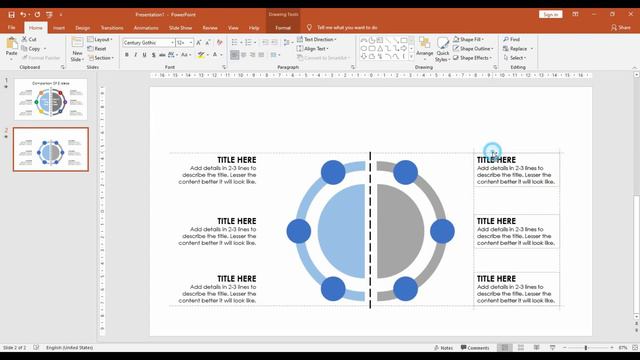Expand the shapes gallery more arrow
Image resolution: width=640 pixels, height=360 pixels.
coord(411,57)
